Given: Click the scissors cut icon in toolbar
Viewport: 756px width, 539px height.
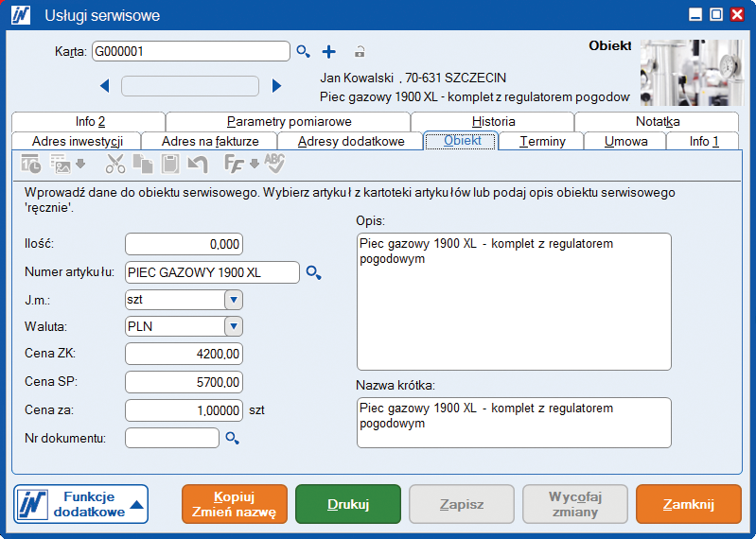Looking at the screenshot, I should (115, 164).
